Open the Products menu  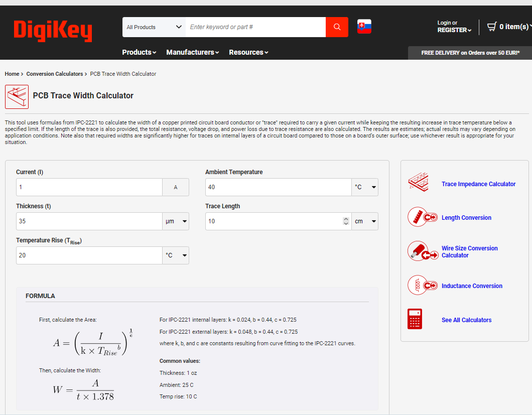point(139,52)
